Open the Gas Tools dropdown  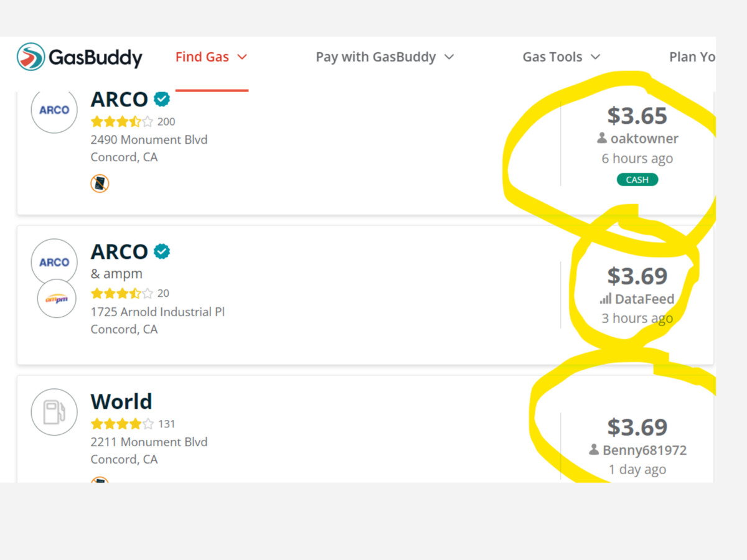(x=561, y=57)
